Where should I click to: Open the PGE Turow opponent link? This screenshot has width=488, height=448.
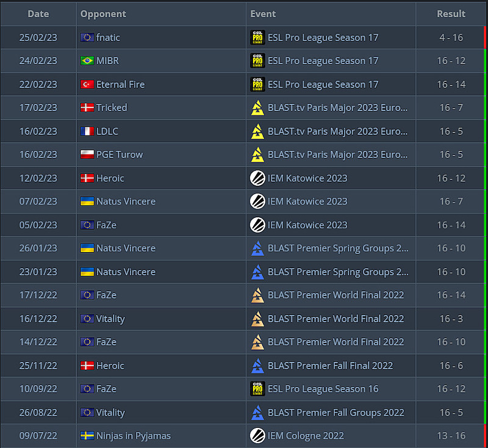pyautogui.click(x=119, y=155)
